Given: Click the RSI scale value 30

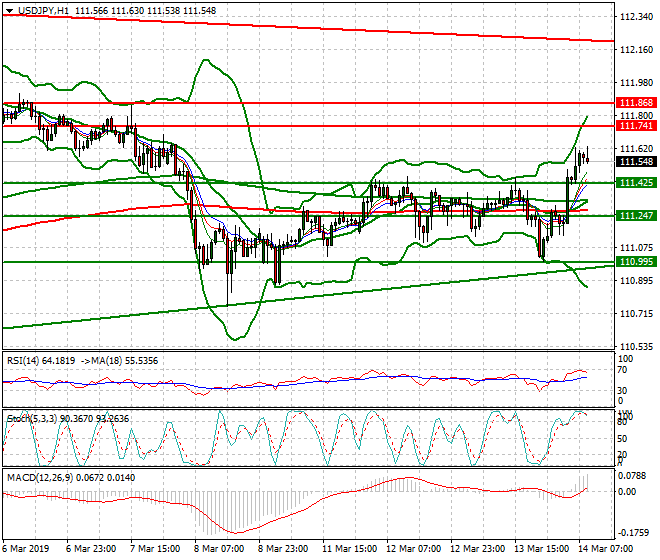Looking at the screenshot, I should point(622,391).
